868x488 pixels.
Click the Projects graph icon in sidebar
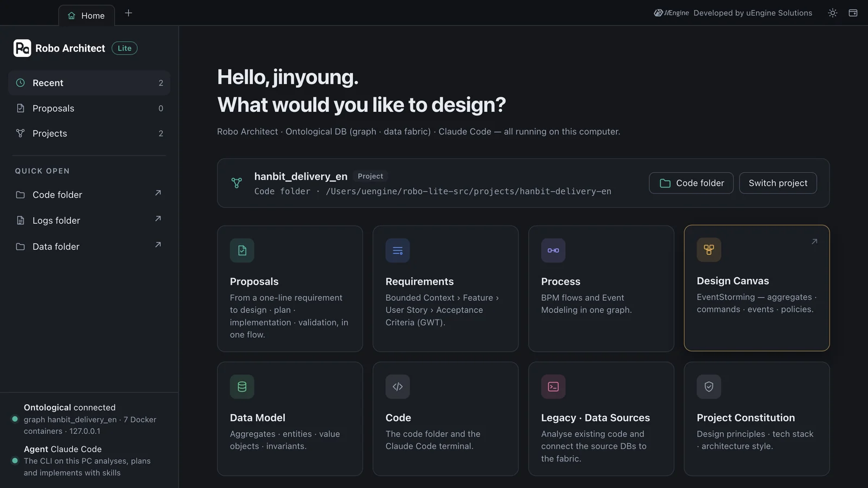click(x=21, y=133)
